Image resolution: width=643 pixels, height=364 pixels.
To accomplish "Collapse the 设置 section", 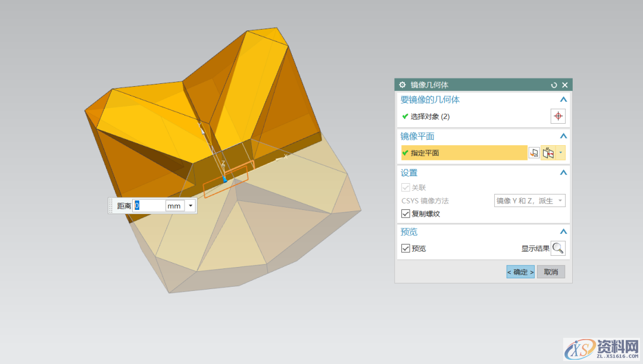I will (x=563, y=172).
